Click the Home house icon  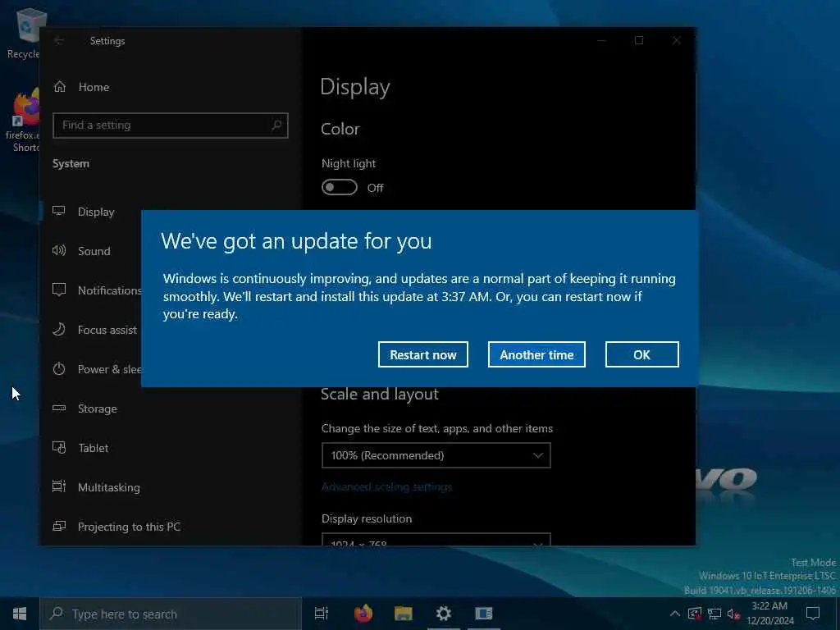[x=60, y=87]
